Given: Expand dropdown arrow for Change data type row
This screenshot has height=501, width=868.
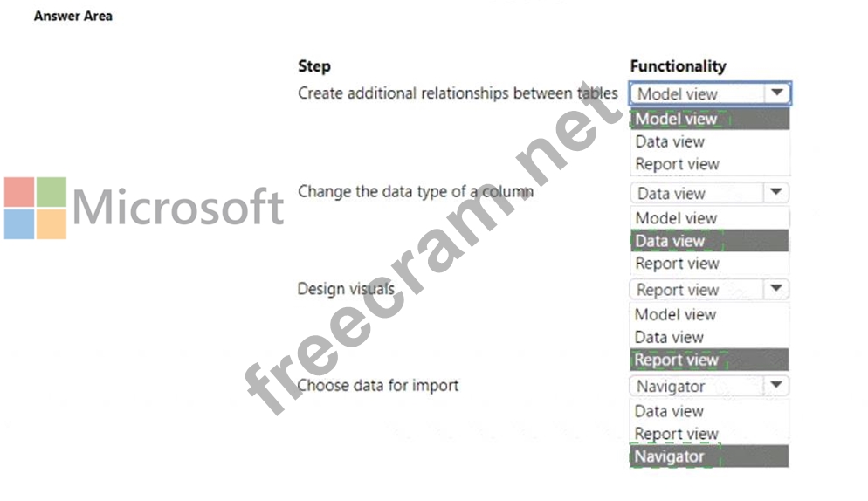Looking at the screenshot, I should pos(775,193).
